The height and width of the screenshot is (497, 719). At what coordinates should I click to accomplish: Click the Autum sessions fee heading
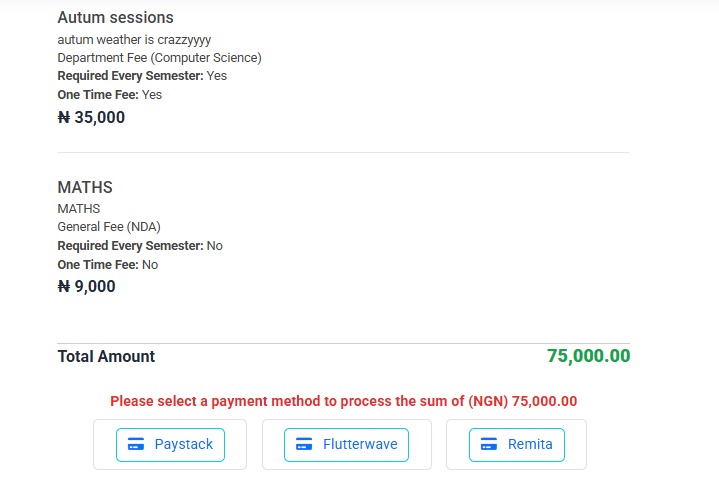click(115, 18)
